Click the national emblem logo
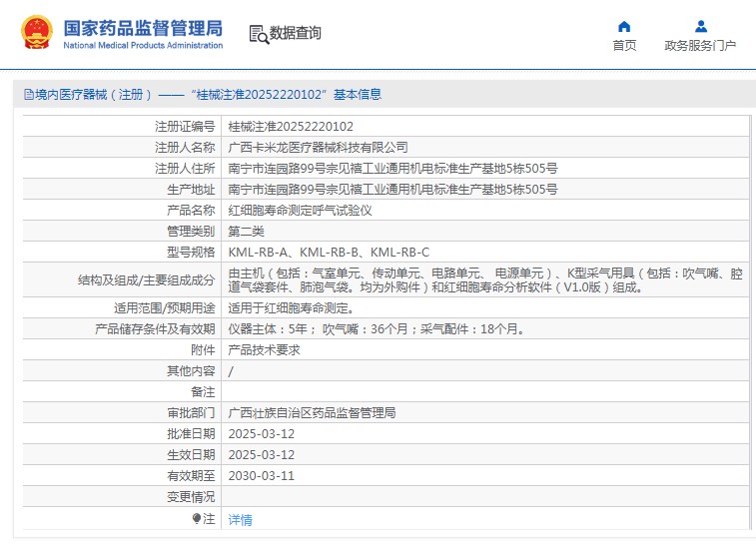Screen dimensions: 756x547 [x=37, y=33]
